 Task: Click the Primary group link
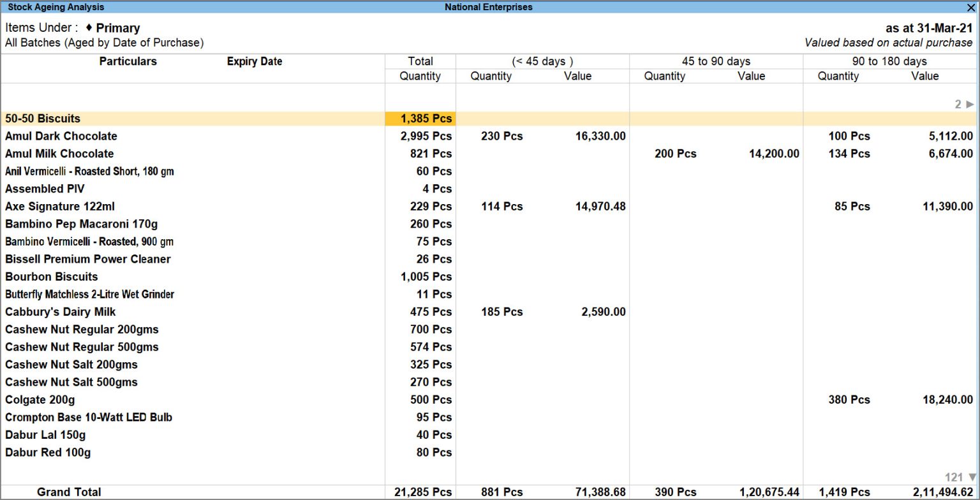coord(118,28)
